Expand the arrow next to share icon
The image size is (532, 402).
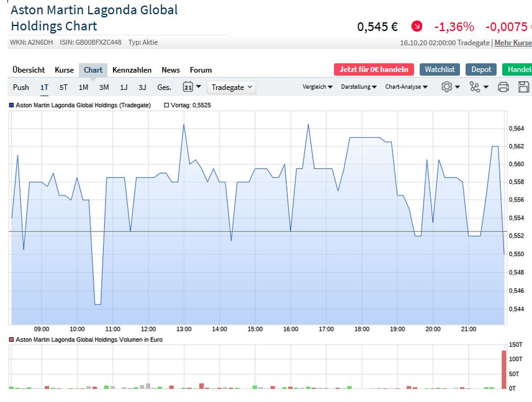(x=486, y=87)
